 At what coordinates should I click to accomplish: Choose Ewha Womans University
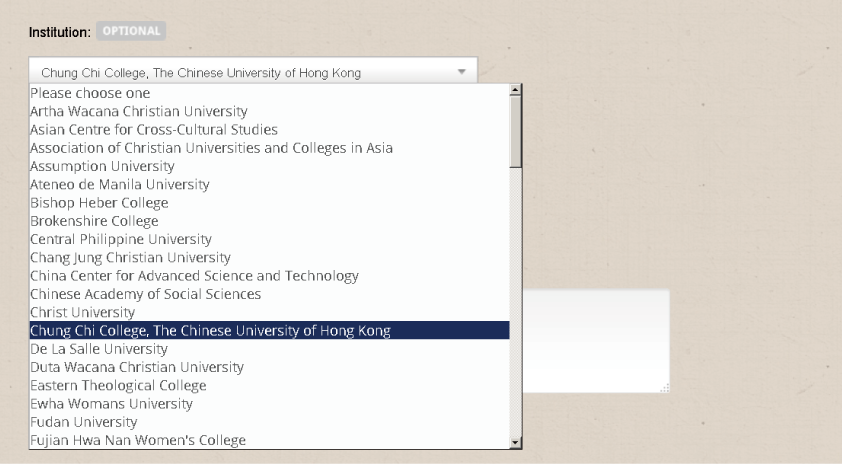point(269,403)
